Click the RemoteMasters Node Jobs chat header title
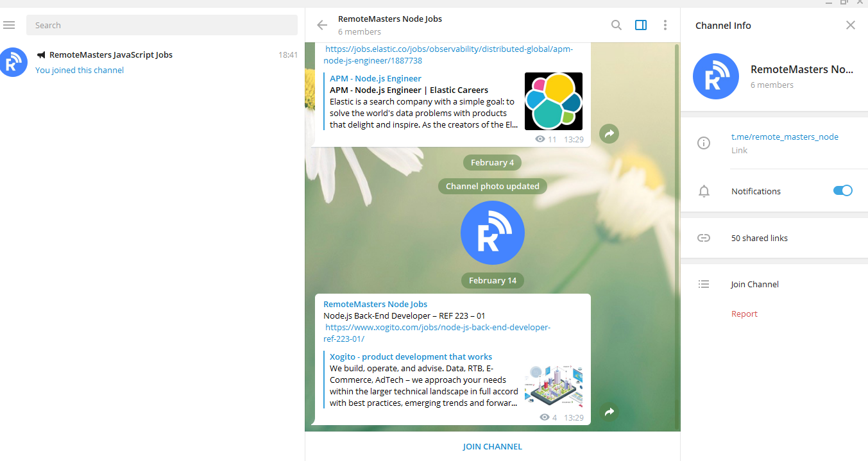Screen dimensions: 868x461 [390, 19]
